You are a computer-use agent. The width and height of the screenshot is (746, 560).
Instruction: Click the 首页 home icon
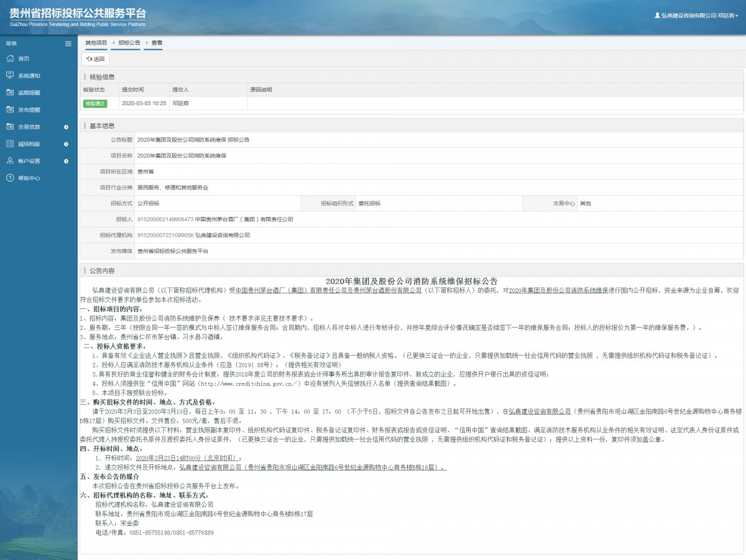tap(10, 58)
